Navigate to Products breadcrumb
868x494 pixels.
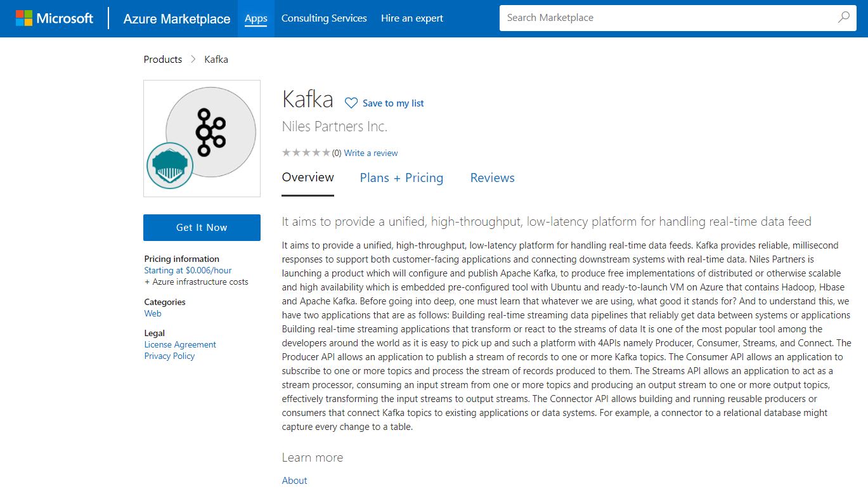click(x=163, y=60)
